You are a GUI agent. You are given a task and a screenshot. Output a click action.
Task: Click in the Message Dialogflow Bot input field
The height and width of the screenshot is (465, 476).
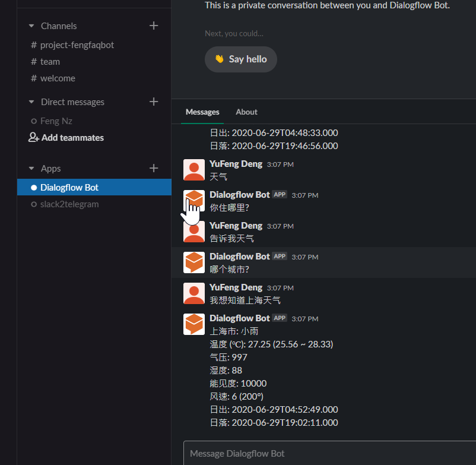(x=329, y=453)
